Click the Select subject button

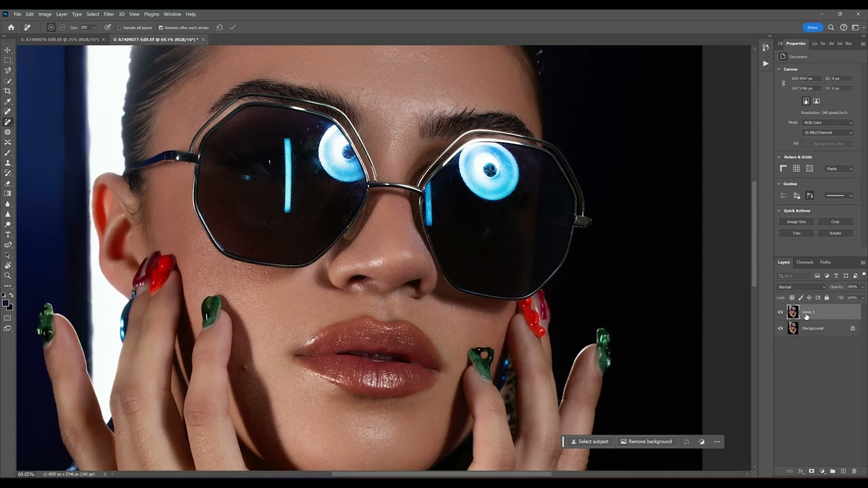pos(589,441)
